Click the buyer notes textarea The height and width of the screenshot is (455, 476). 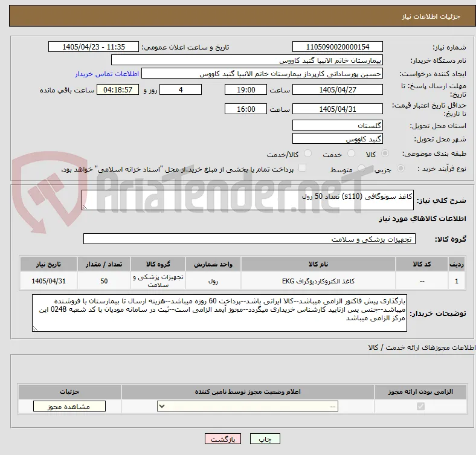coord(219,313)
